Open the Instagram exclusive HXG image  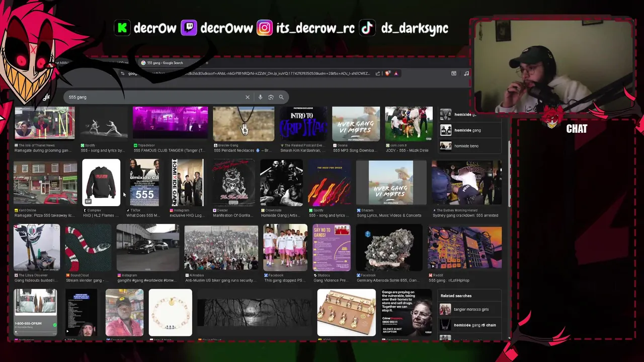(x=187, y=183)
